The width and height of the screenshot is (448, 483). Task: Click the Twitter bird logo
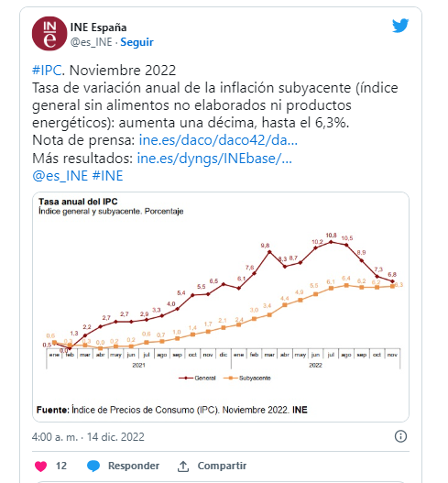400,26
